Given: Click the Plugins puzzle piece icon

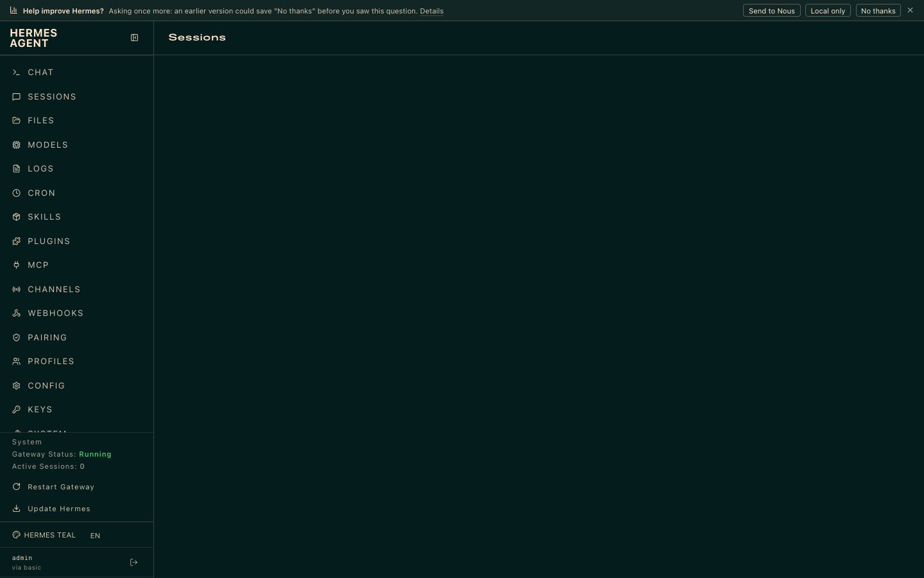Looking at the screenshot, I should pyautogui.click(x=16, y=241).
